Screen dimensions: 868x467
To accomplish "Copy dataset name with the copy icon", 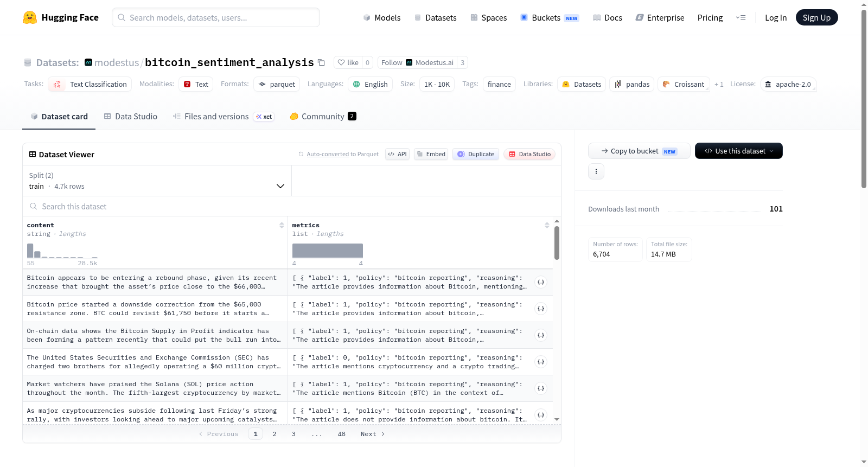I will click(x=321, y=62).
